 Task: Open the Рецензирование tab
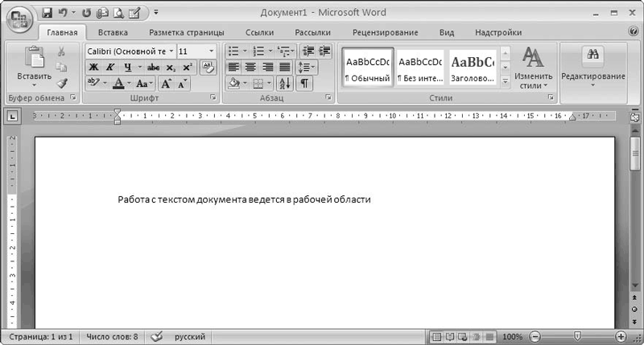385,32
